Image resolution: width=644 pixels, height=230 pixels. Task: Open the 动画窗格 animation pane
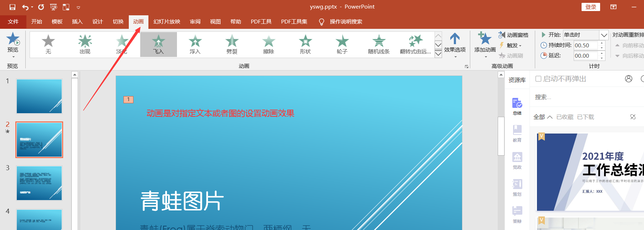click(513, 35)
